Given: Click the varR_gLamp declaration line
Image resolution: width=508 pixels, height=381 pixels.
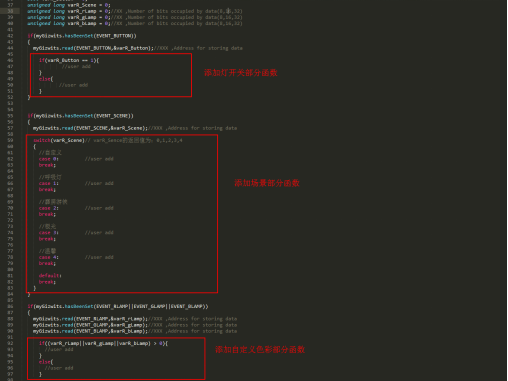Looking at the screenshot, I should [135, 17].
